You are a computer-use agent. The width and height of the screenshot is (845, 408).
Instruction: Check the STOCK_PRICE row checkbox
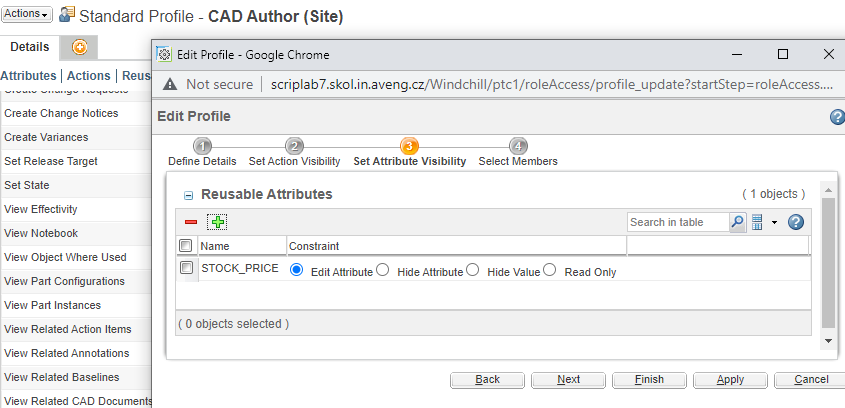tap(186, 268)
